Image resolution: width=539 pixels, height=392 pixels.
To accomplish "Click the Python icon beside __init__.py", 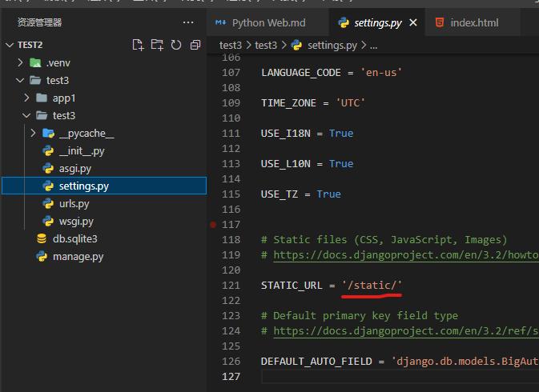I will 48,150.
